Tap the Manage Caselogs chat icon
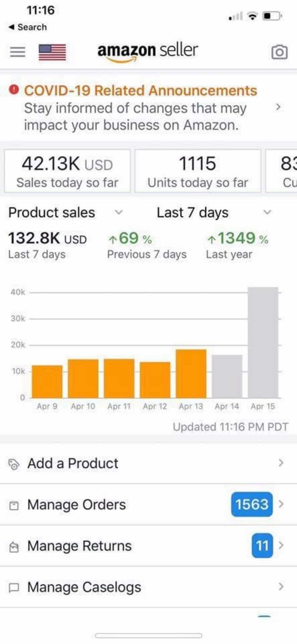 pyautogui.click(x=14, y=588)
